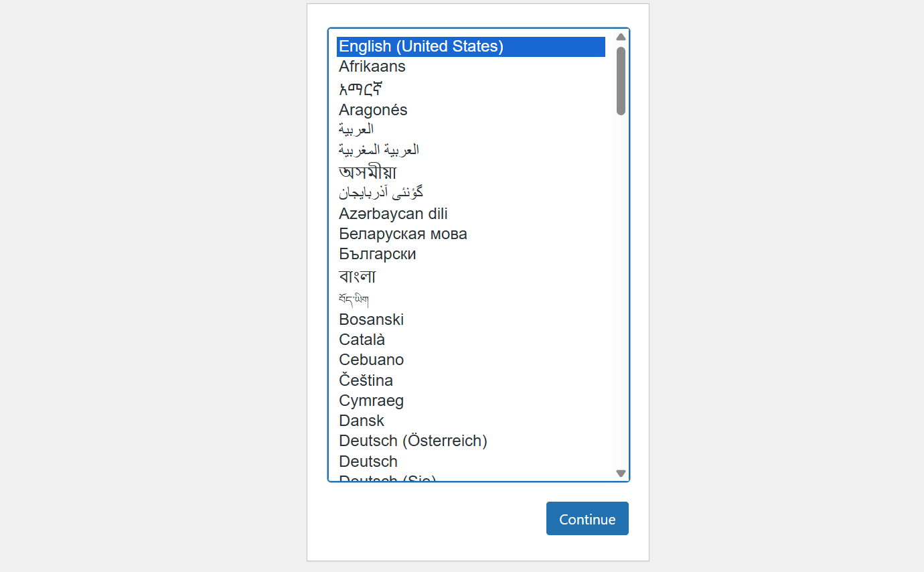Pick Cebuano in the language list
Viewport: 924px width, 572px height.
[x=372, y=360]
